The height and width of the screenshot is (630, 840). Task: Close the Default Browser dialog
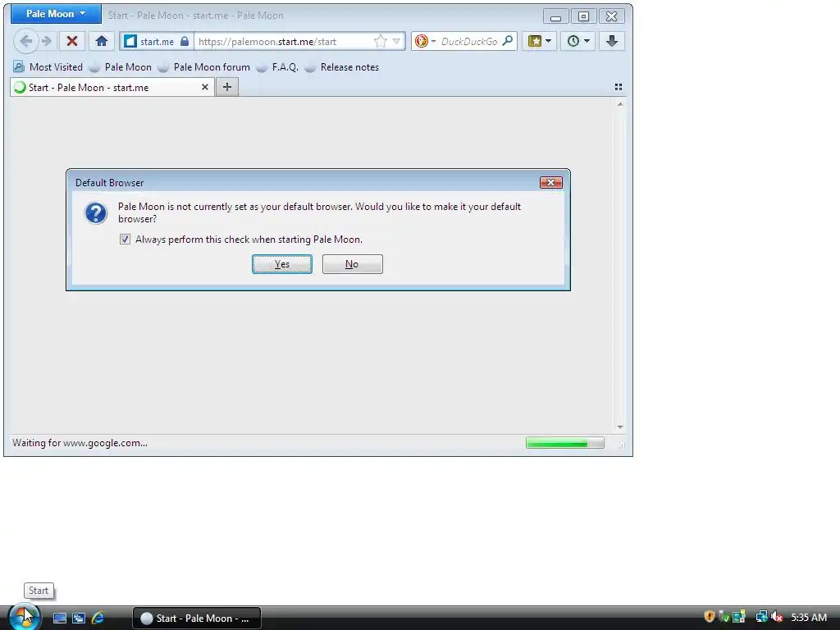pos(550,183)
